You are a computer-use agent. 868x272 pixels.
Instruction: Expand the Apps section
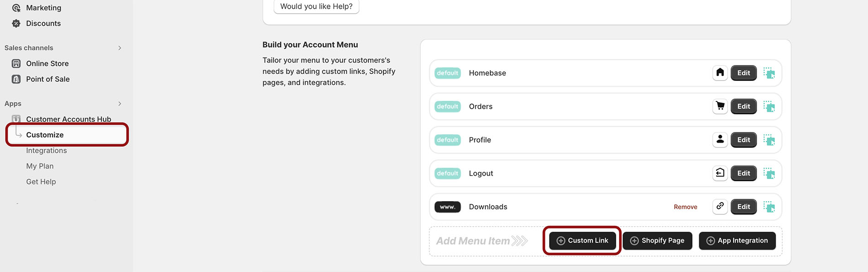(x=120, y=103)
